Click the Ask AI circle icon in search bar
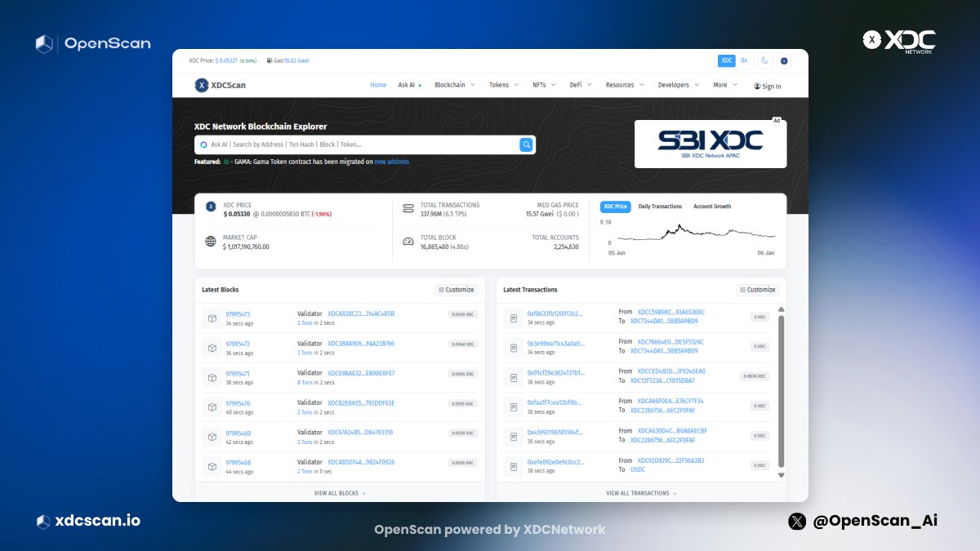Image resolution: width=980 pixels, height=551 pixels. [203, 144]
